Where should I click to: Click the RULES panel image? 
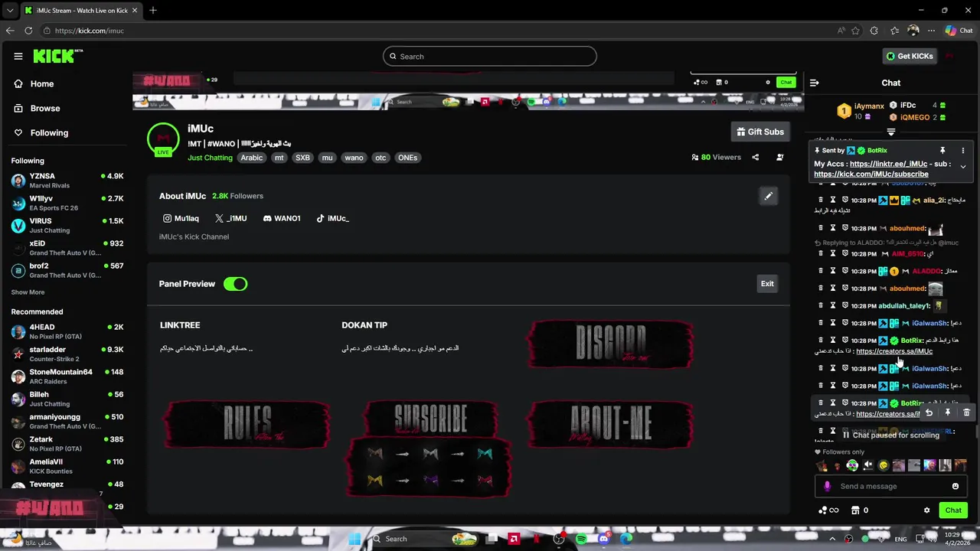(x=247, y=425)
